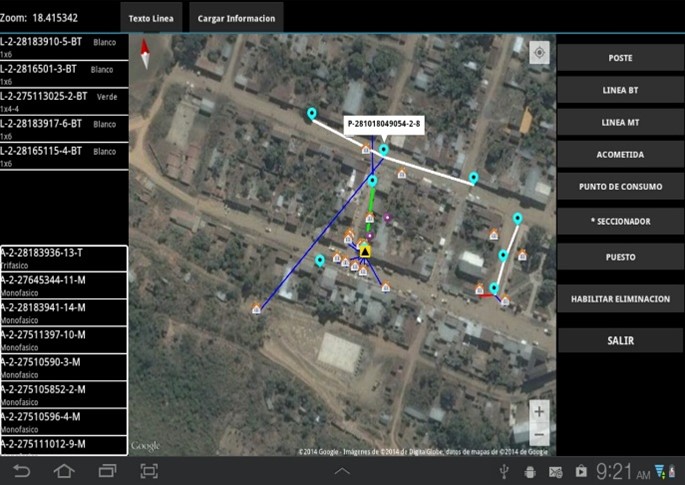This screenshot has width=685, height=485.
Task: Zoom out with the map minus button
Action: click(539, 434)
